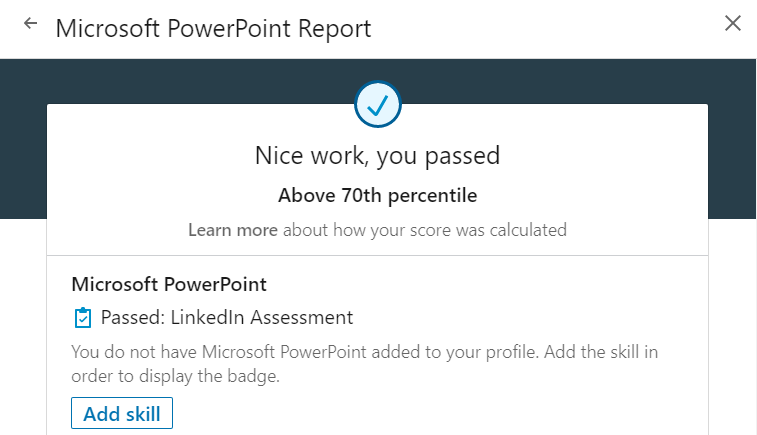Click the dark banner right of the card
Screen dimensions: 757x435
(732, 140)
